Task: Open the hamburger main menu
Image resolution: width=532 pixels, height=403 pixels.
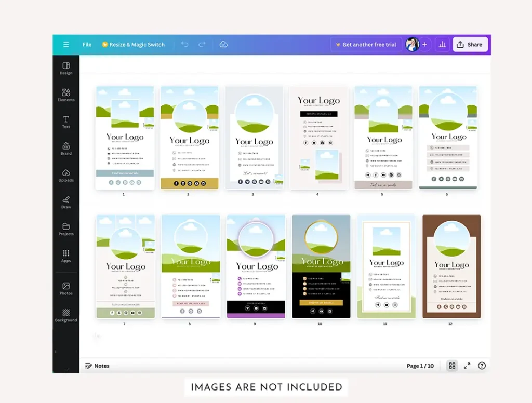Action: [66, 45]
